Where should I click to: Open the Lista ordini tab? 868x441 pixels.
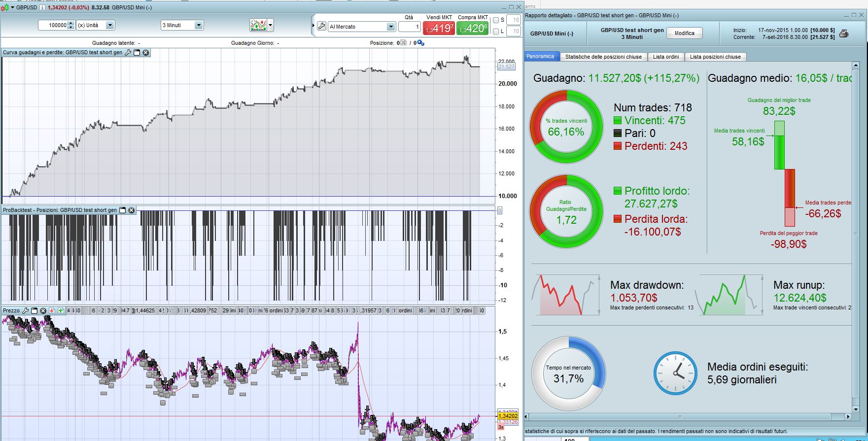[666, 57]
